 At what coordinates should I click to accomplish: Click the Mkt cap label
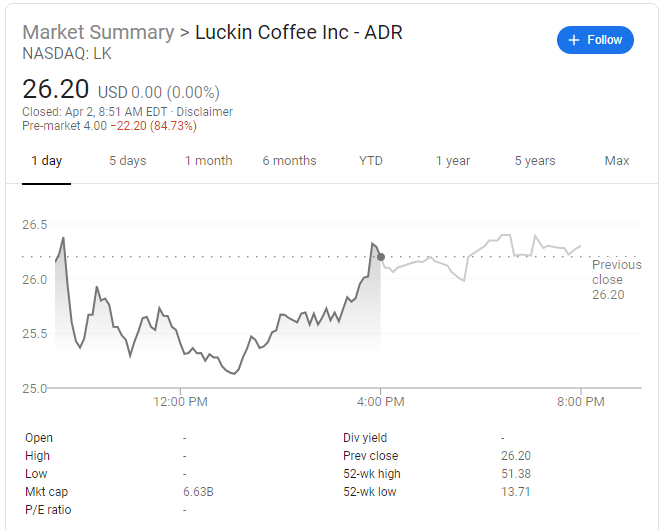pyautogui.click(x=46, y=492)
